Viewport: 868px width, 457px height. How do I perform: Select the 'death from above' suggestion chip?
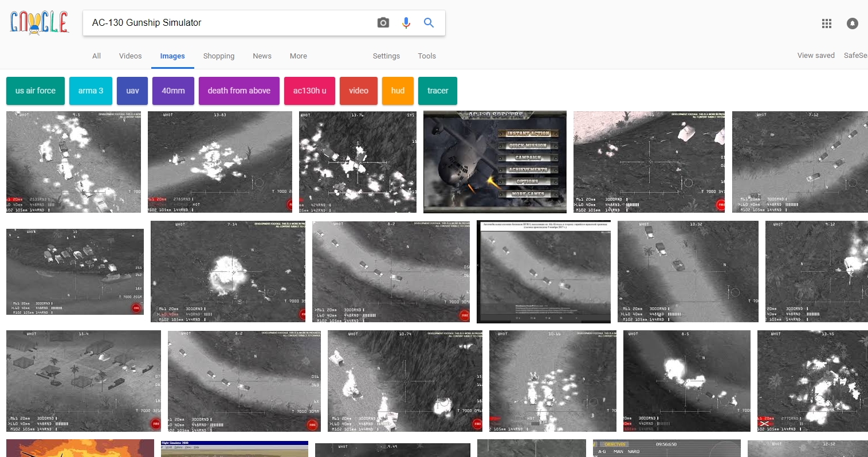(x=239, y=91)
